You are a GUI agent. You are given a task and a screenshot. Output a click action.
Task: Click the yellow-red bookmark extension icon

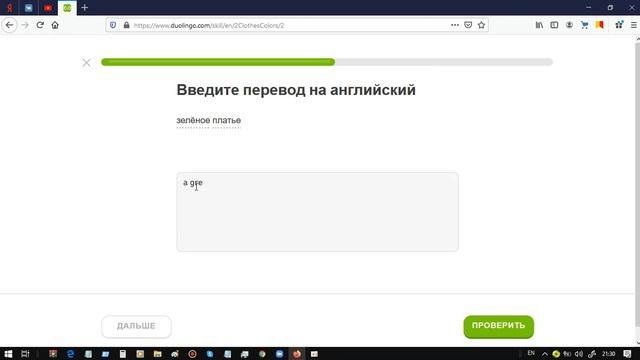tap(600, 25)
